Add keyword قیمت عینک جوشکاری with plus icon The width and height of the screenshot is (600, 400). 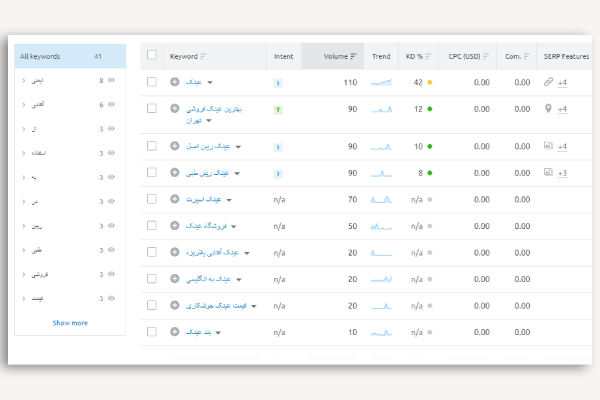pyautogui.click(x=174, y=305)
